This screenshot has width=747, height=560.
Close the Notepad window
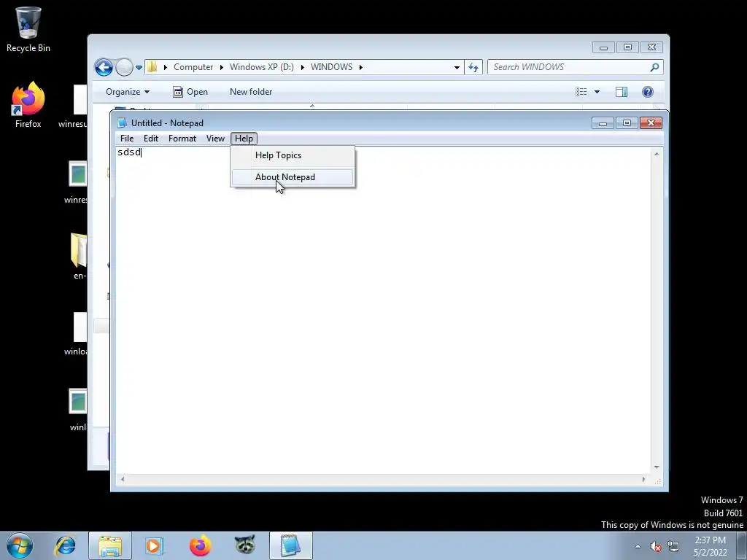click(651, 123)
